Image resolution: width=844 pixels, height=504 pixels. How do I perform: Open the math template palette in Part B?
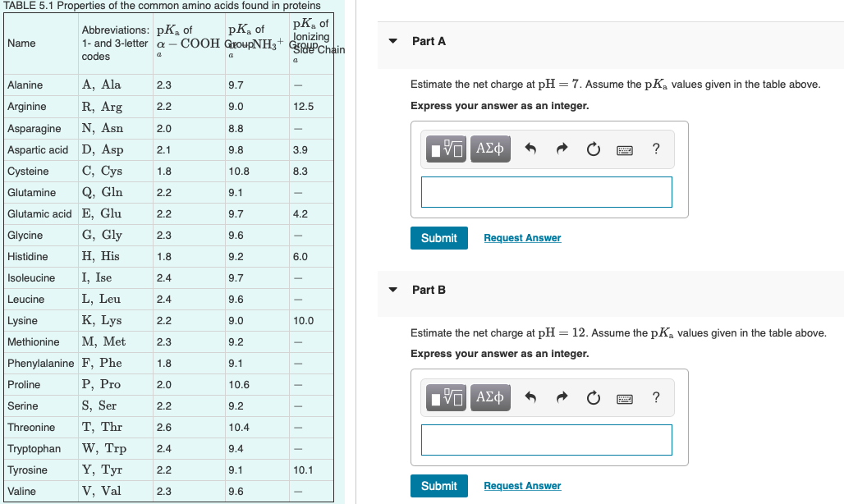[x=444, y=396]
